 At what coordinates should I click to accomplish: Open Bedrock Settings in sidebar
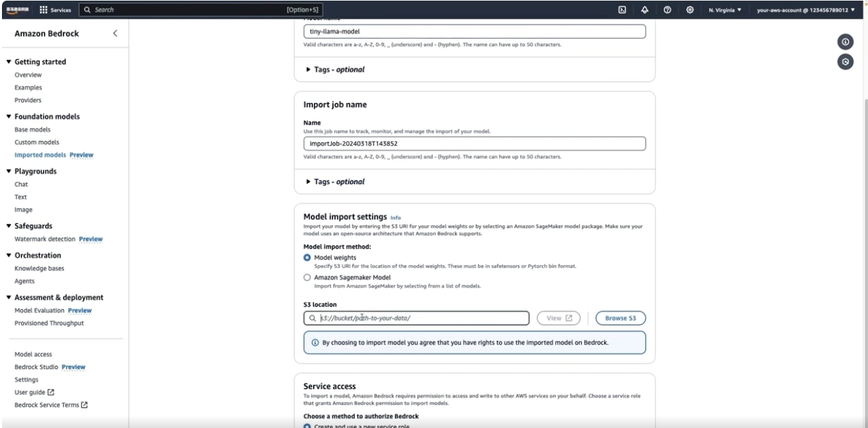tap(26, 379)
